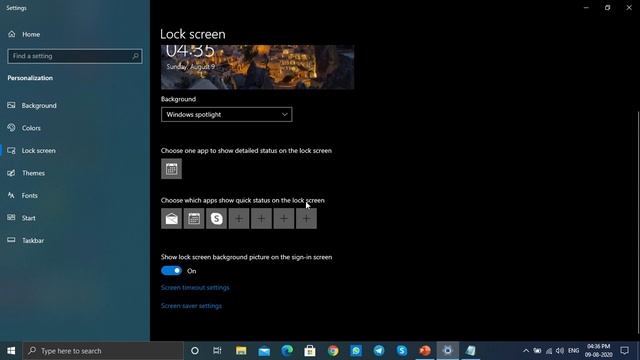Click the taskbar clock and date
The height and width of the screenshot is (360, 640).
pos(598,351)
